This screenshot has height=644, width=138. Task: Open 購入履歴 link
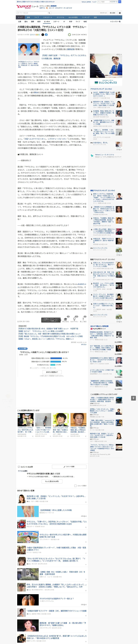tap(112, 13)
